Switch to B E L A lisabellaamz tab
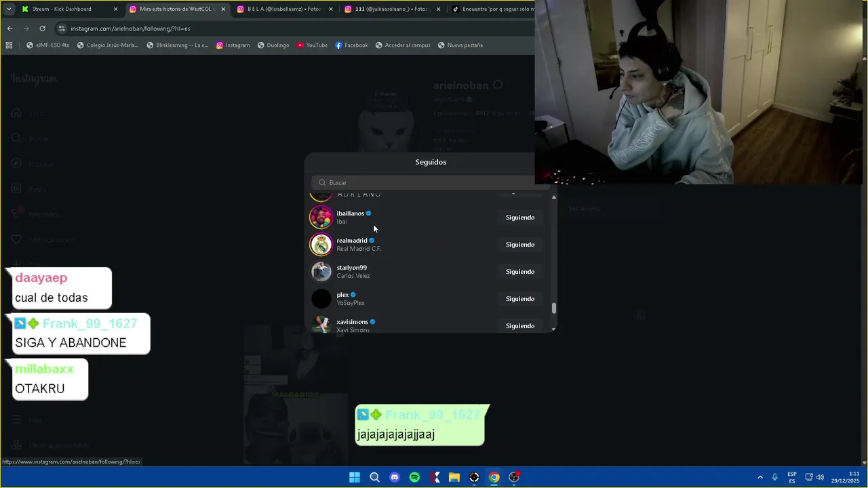The height and width of the screenshot is (488, 868). click(284, 9)
